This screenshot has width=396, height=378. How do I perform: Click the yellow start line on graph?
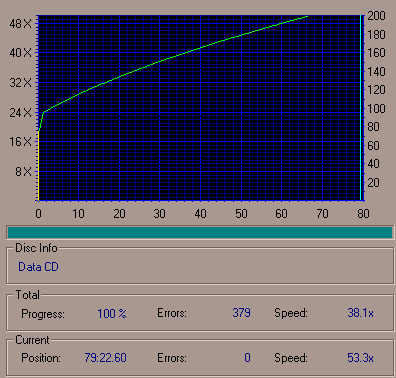tap(39, 166)
